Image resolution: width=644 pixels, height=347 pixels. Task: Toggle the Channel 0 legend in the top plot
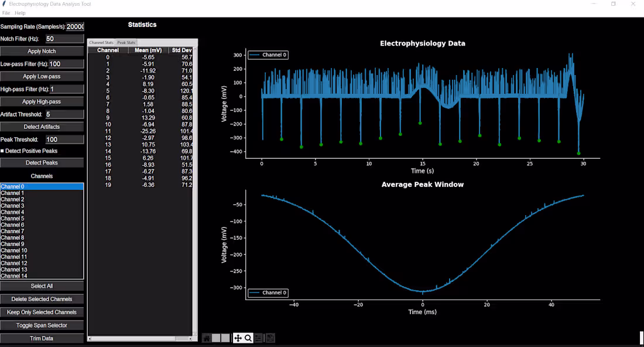(268, 55)
